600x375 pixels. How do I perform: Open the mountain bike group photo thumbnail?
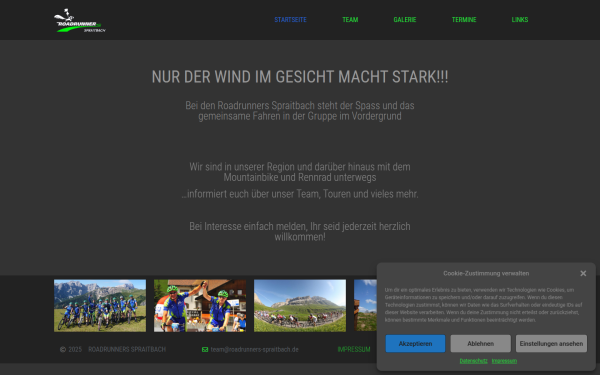(100, 306)
